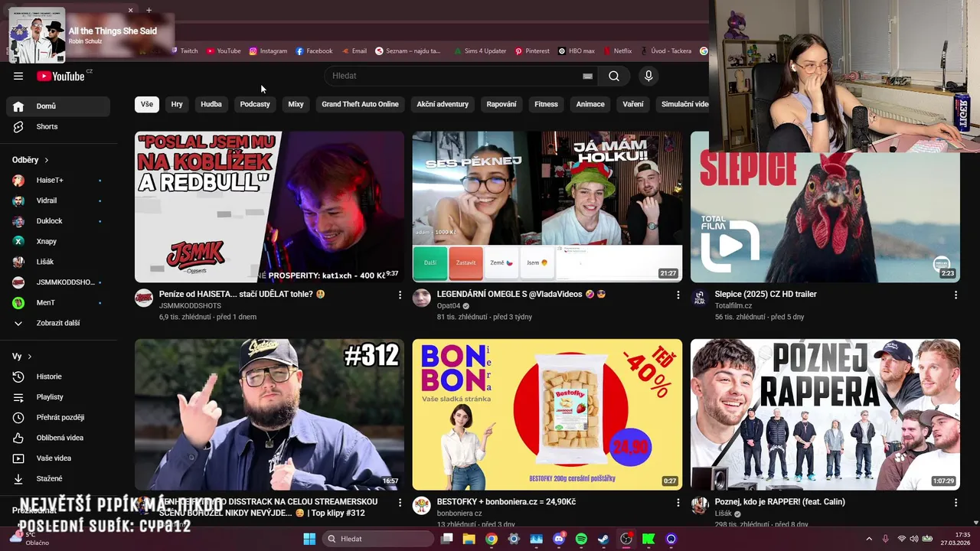Play the #312 Top klipy thumbnail
This screenshot has width=980, height=551.
269,415
